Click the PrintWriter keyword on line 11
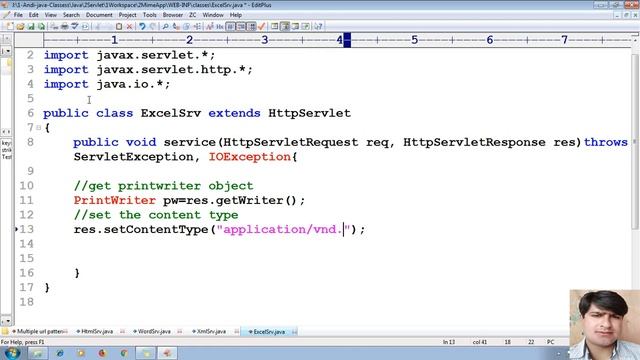Screen dimensions: 640x360 coord(114,200)
